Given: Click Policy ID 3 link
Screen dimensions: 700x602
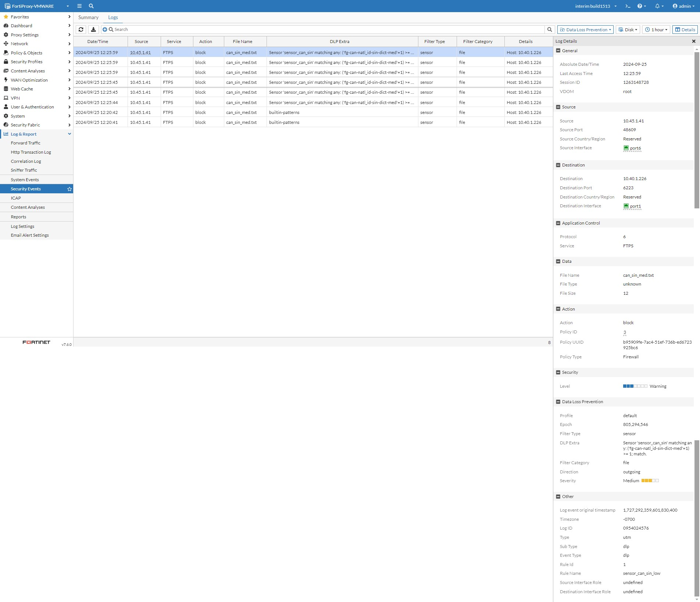Looking at the screenshot, I should pos(624,332).
